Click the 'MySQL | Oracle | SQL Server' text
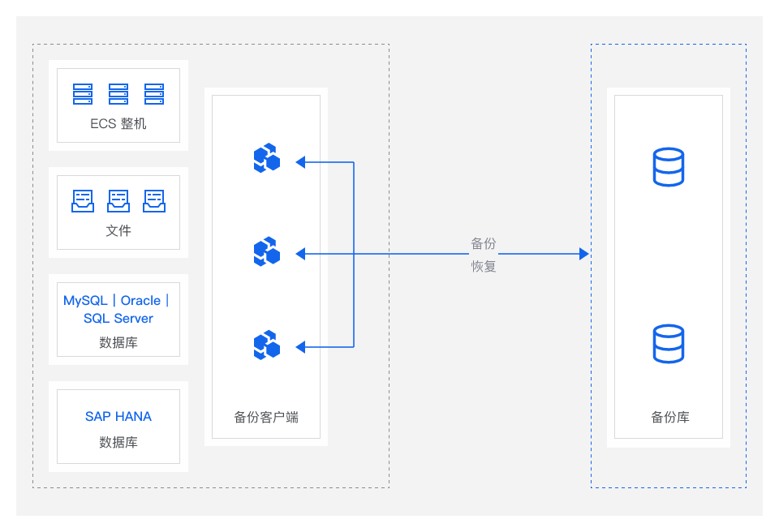This screenshot has height=532, width=779. (x=117, y=309)
